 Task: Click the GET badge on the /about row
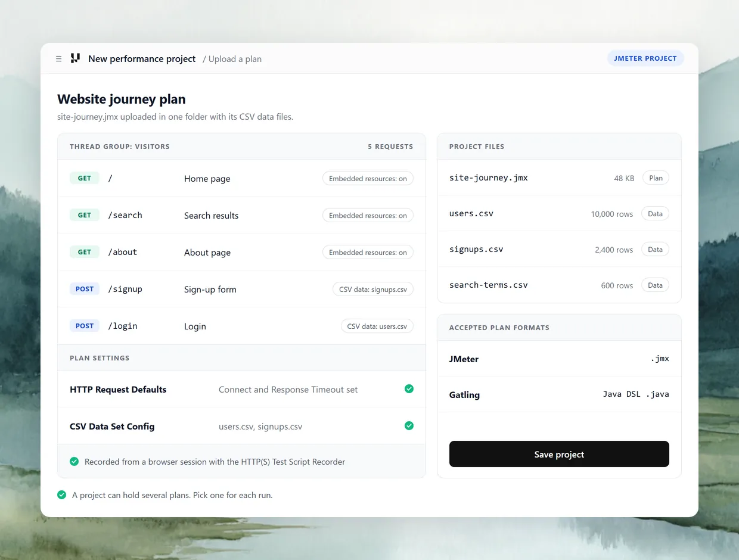point(85,253)
